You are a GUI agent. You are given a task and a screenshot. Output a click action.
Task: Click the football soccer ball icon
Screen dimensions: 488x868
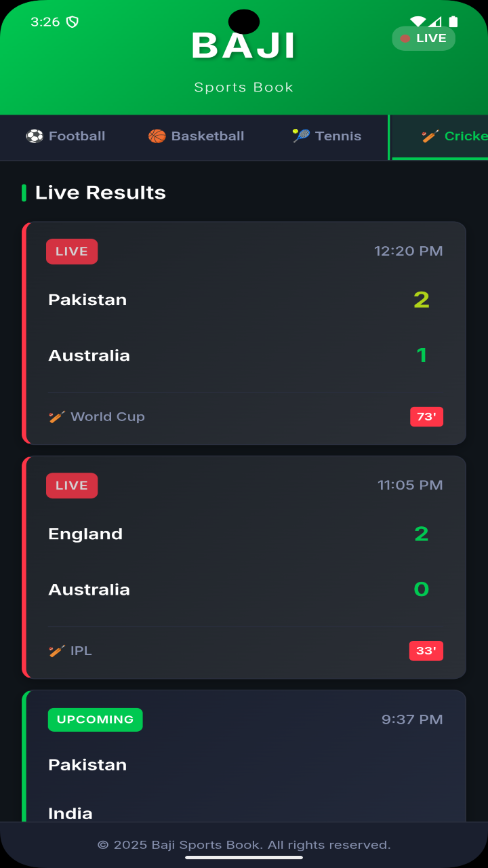point(35,136)
